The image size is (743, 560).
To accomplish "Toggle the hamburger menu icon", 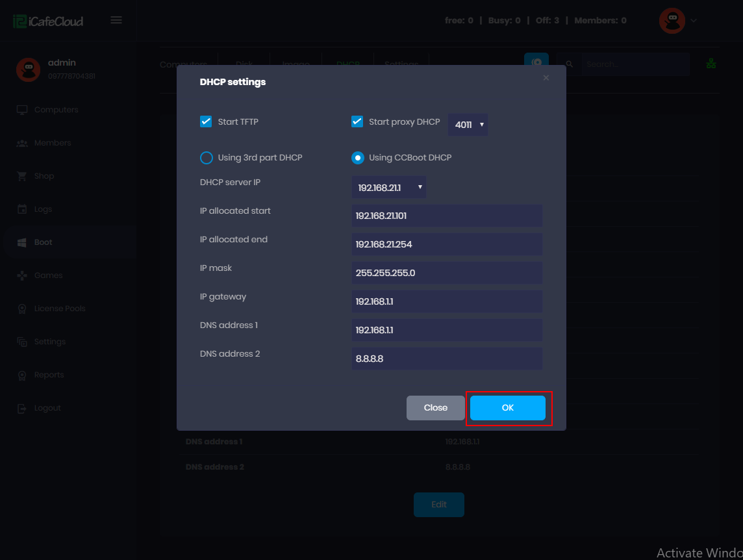I will (116, 20).
